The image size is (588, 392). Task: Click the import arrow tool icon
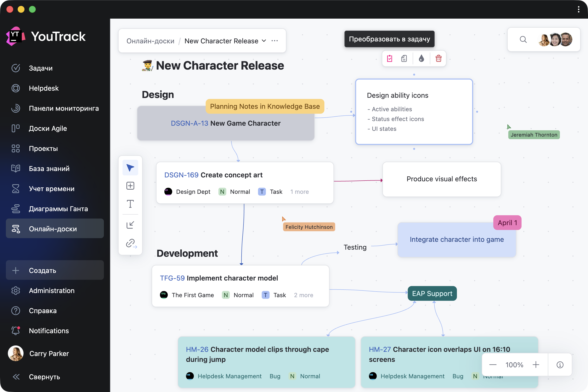[130, 225]
